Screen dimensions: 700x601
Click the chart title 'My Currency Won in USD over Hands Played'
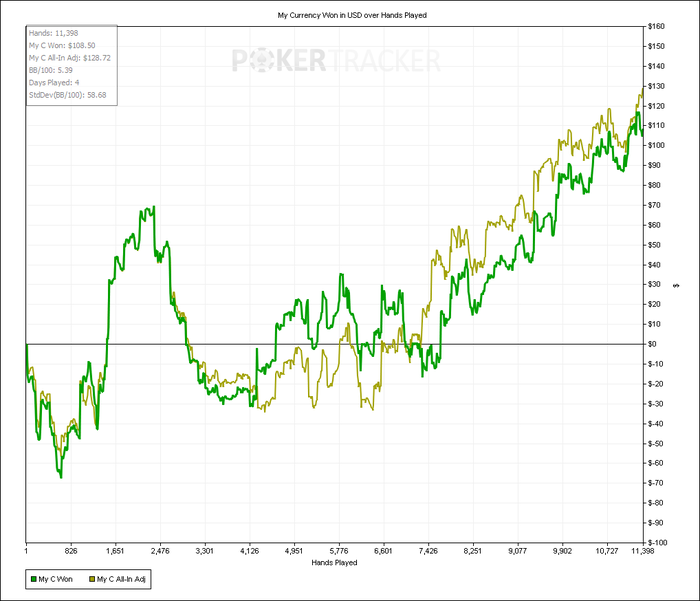tap(352, 15)
